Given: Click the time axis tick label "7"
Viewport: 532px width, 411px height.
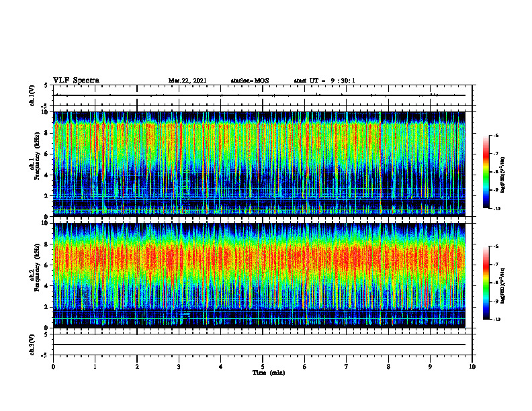Looking at the screenshot, I should click(x=347, y=367).
